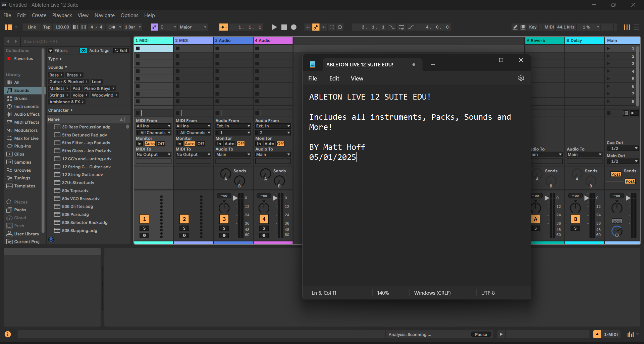The height and width of the screenshot is (344, 644).
Task: Click track 3 Audio volume fader handle
Action: pos(235,198)
